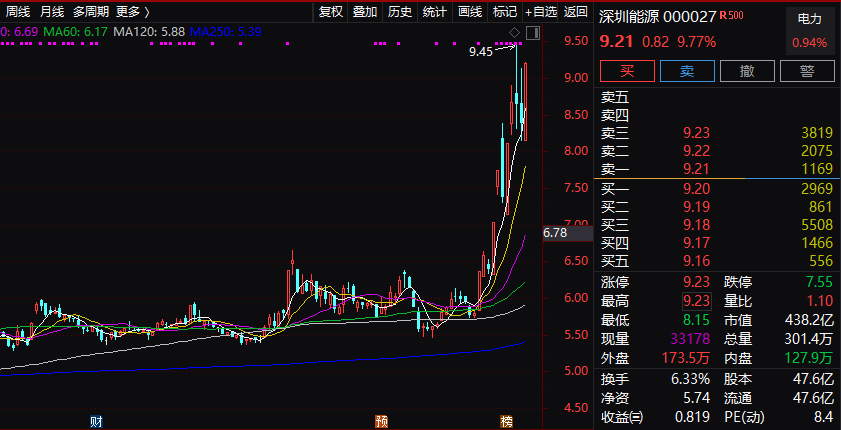Click the 量比 value 1.10

point(821,300)
